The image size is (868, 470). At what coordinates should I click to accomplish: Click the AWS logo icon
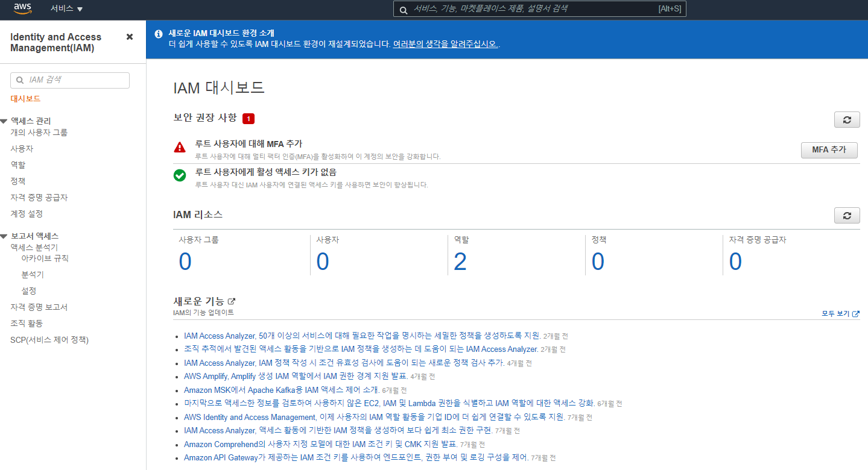[22, 8]
